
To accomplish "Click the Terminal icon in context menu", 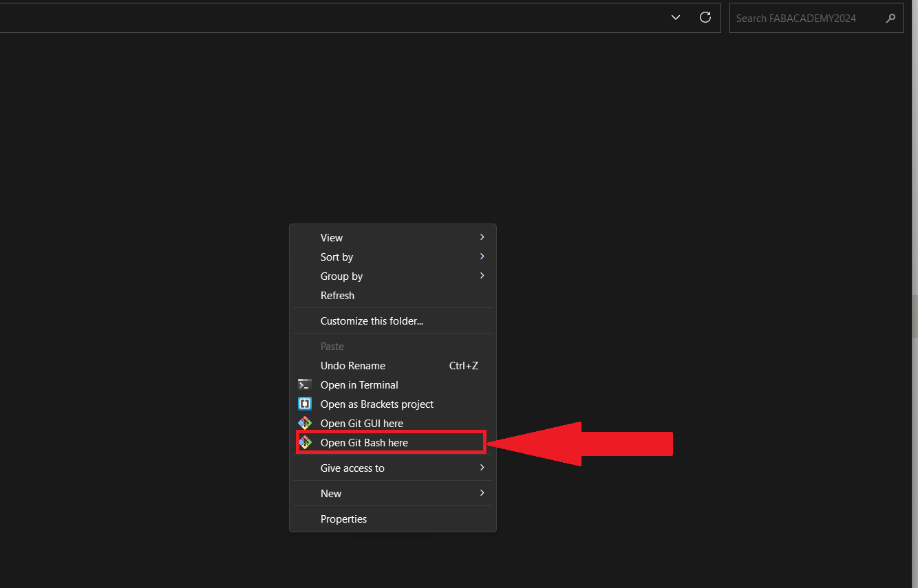I will coord(305,385).
